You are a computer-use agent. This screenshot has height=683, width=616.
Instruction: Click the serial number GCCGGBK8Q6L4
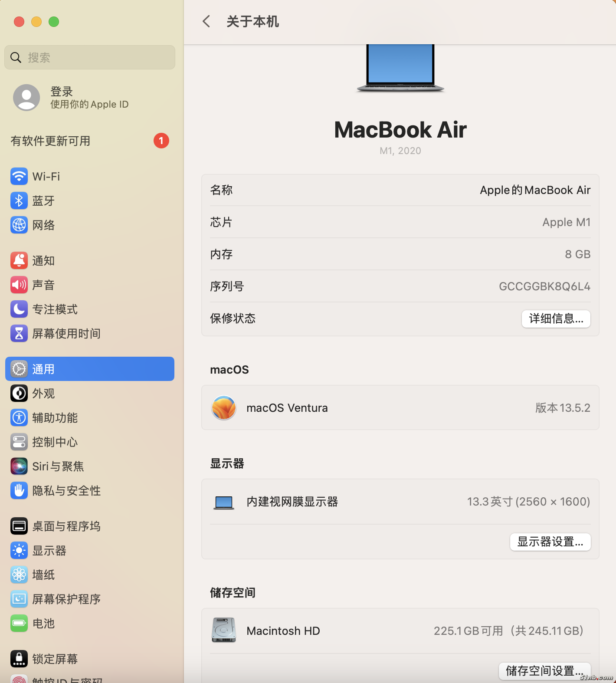(545, 286)
